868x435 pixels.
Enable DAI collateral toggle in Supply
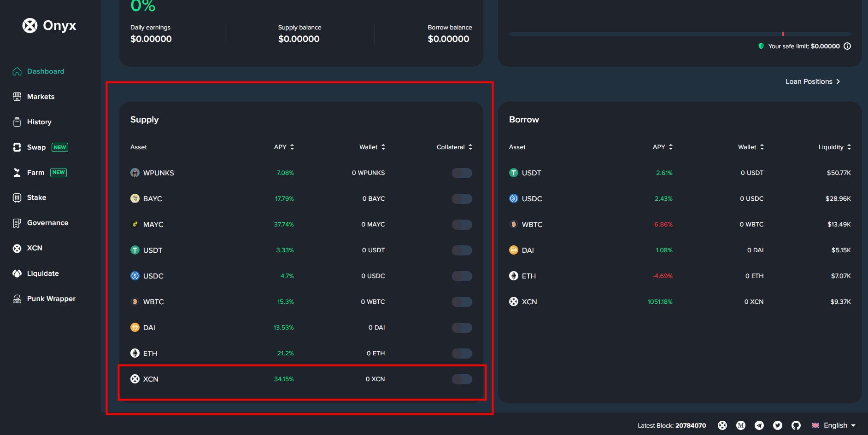pos(462,328)
